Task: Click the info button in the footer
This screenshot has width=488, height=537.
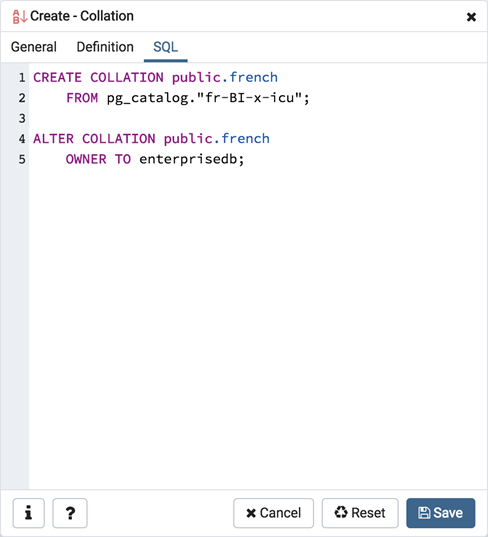Action: (x=28, y=513)
